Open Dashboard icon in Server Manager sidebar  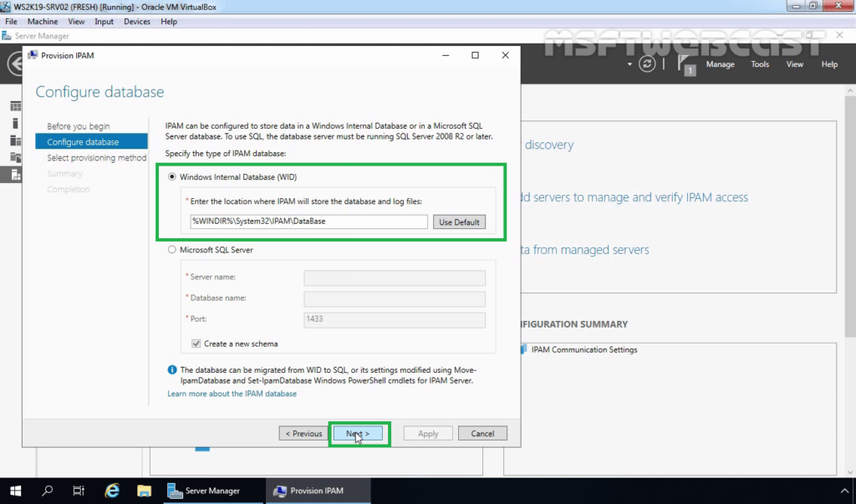pos(15,106)
